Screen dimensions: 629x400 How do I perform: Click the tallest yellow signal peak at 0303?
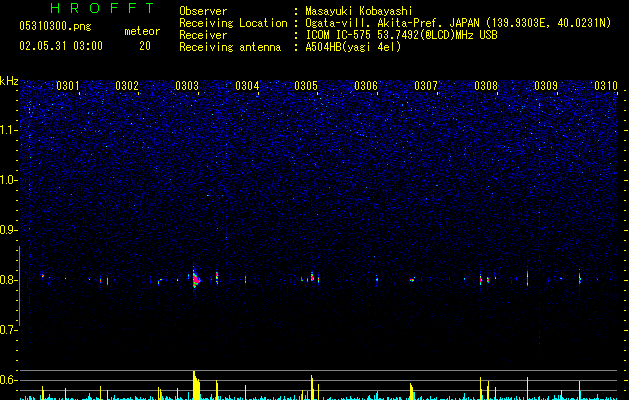(x=195, y=385)
